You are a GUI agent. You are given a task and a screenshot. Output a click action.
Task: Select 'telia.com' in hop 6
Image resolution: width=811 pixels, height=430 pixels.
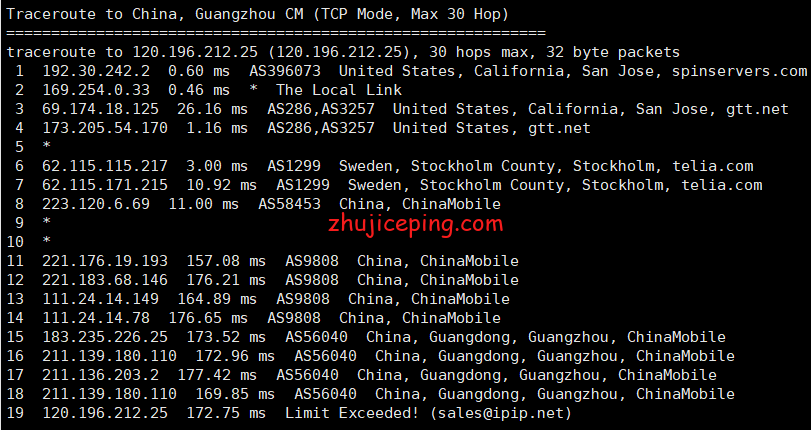pos(713,166)
